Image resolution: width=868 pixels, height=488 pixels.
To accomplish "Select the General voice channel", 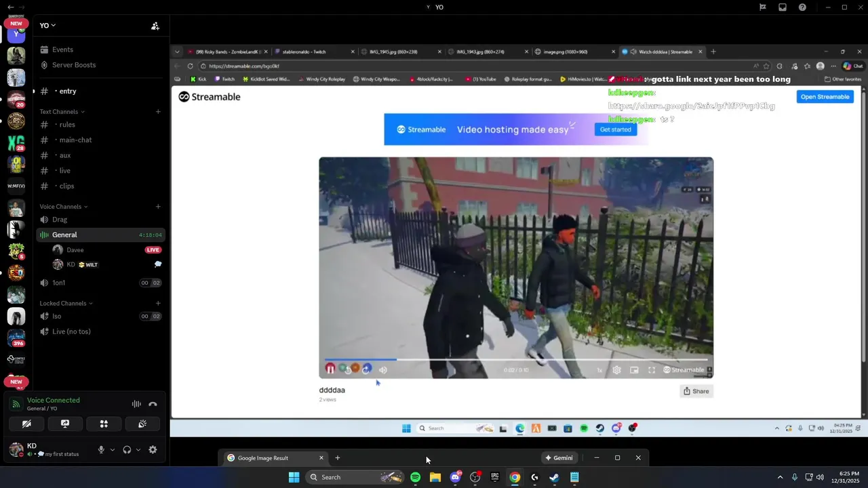I will [100, 235].
